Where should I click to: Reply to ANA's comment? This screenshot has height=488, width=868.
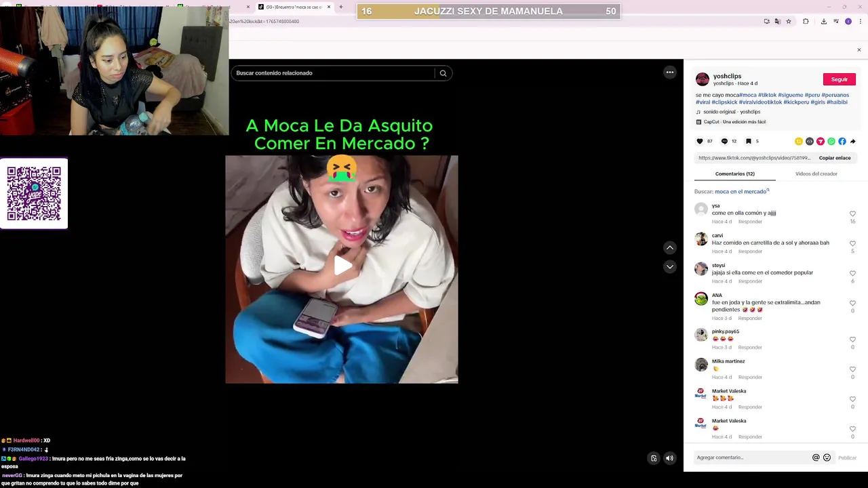750,319
